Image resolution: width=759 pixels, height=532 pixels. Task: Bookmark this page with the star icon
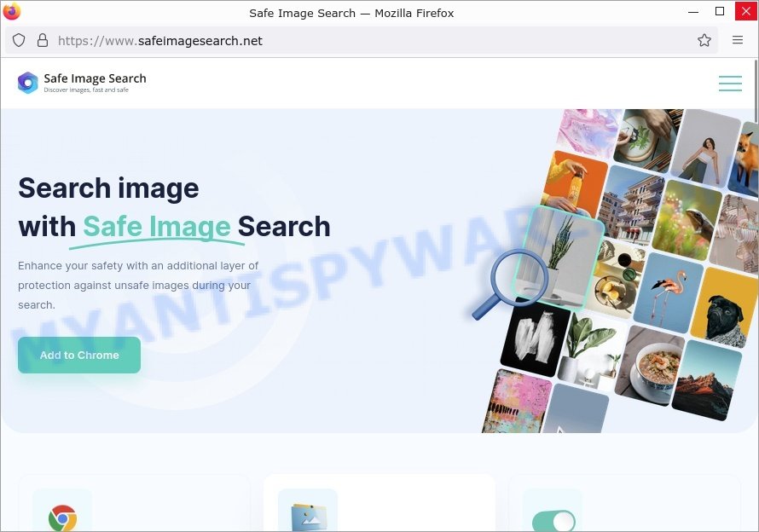pos(704,40)
